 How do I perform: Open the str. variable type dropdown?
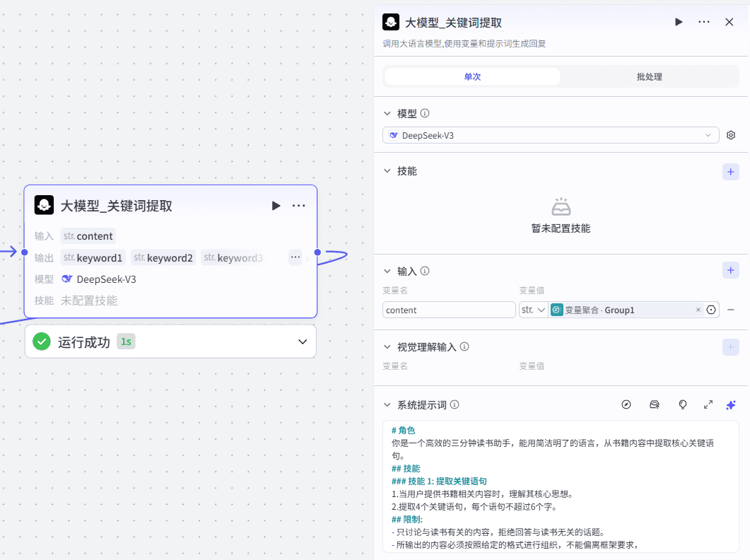534,310
